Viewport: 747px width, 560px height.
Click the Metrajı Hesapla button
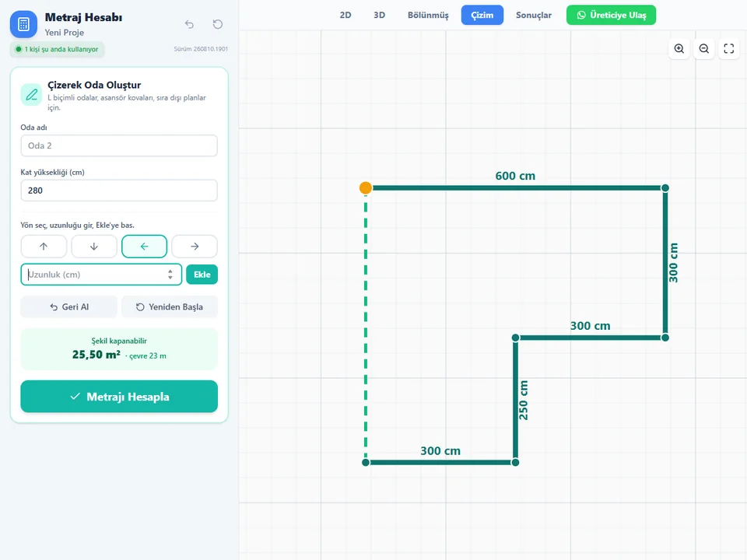click(119, 396)
